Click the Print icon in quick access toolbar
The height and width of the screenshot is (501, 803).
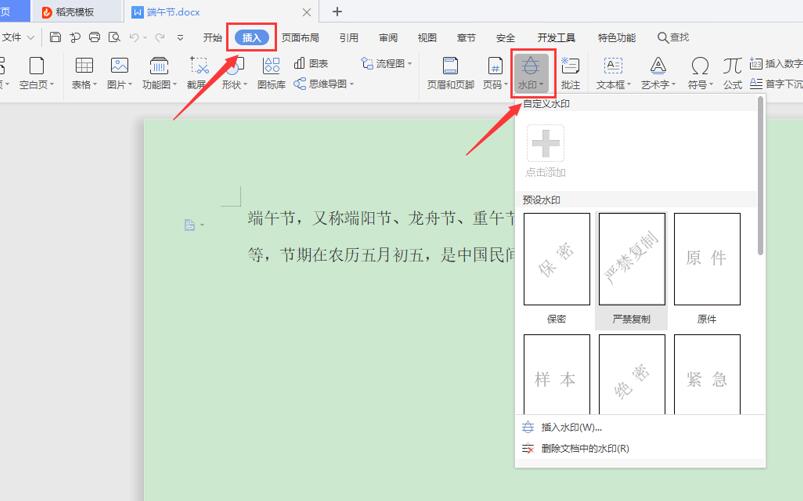pos(95,37)
